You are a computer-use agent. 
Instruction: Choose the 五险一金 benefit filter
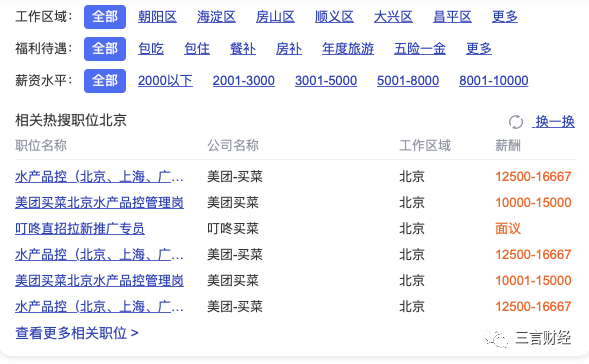click(420, 49)
